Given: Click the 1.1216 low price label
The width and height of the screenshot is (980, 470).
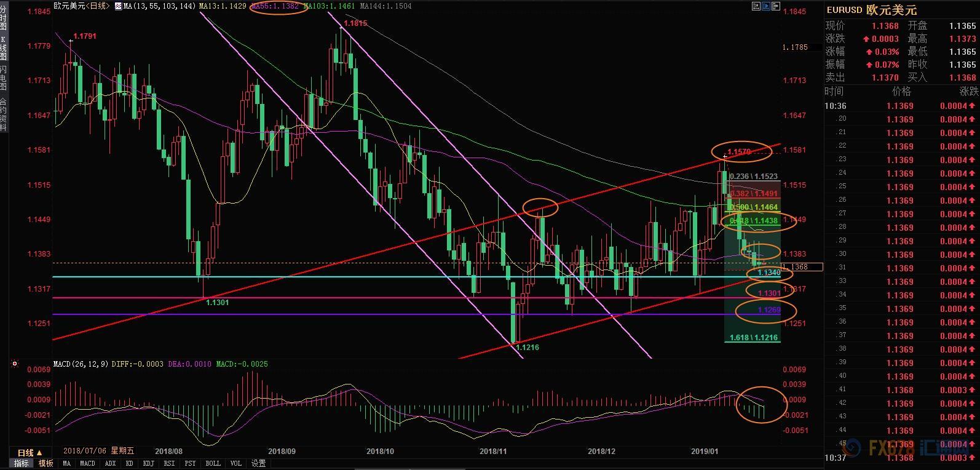Looking at the screenshot, I should pos(528,348).
